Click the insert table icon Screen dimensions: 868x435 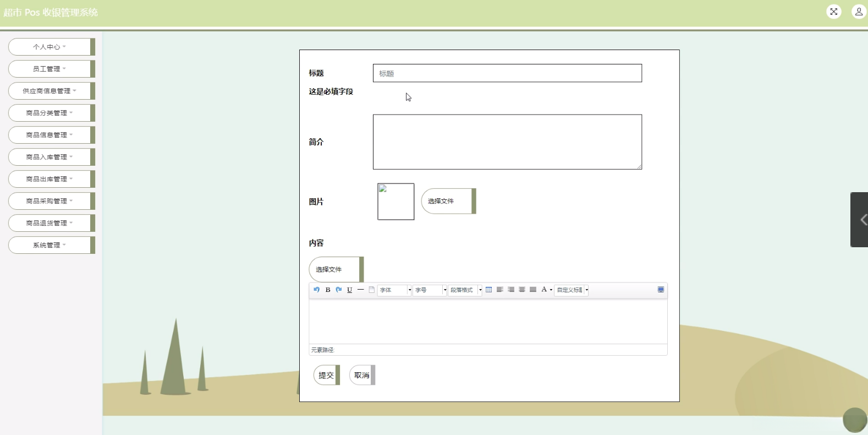tap(489, 290)
